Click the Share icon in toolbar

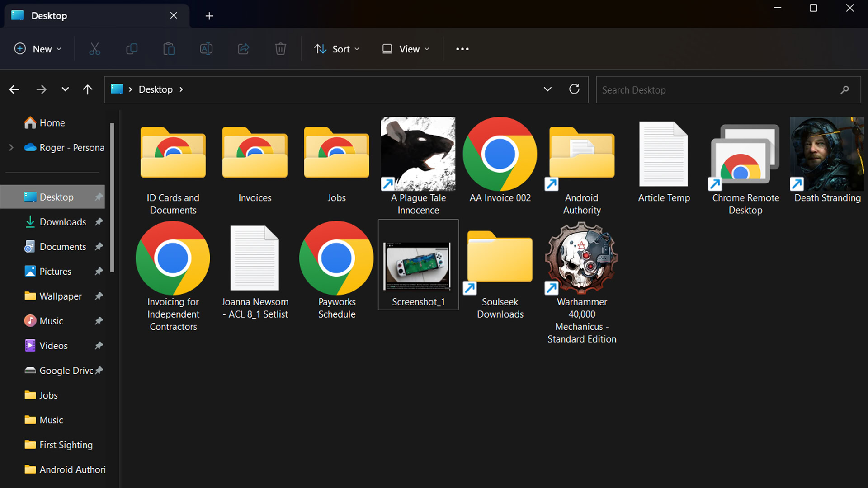pyautogui.click(x=243, y=49)
